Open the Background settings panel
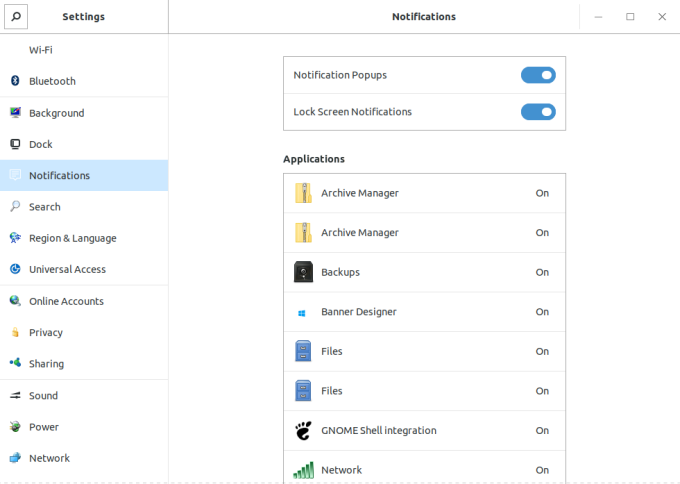680x484 pixels. [x=56, y=113]
